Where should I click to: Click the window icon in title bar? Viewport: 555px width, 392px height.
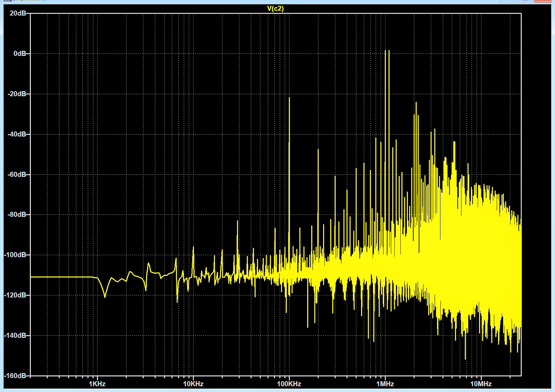(x=7, y=1)
